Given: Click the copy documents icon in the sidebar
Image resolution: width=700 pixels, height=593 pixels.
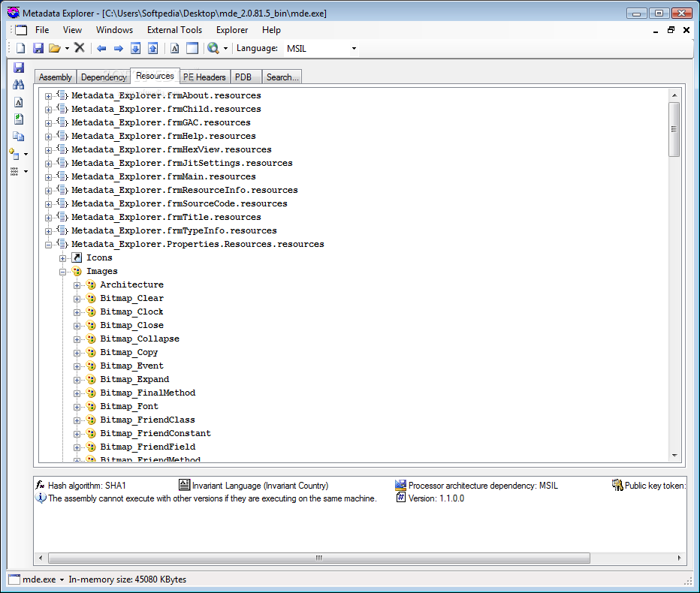Looking at the screenshot, I should tap(18, 137).
